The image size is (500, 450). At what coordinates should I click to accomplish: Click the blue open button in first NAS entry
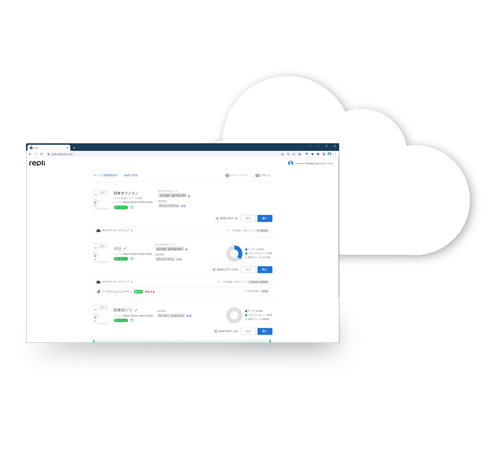pos(265,218)
